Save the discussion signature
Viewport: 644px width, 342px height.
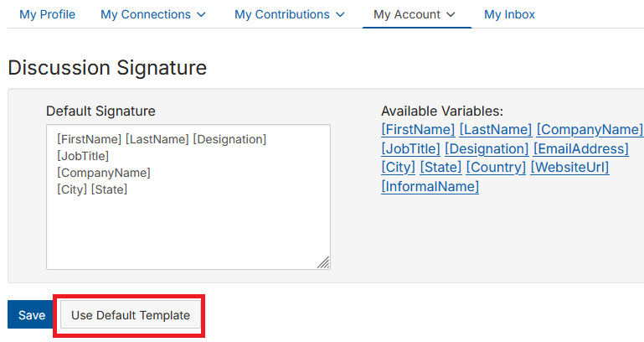[x=32, y=315]
